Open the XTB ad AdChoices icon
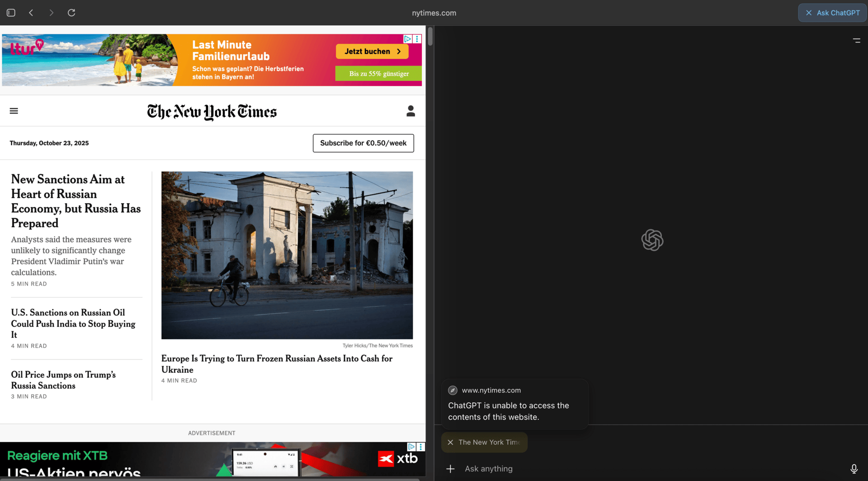This screenshot has height=481, width=868. [411, 447]
